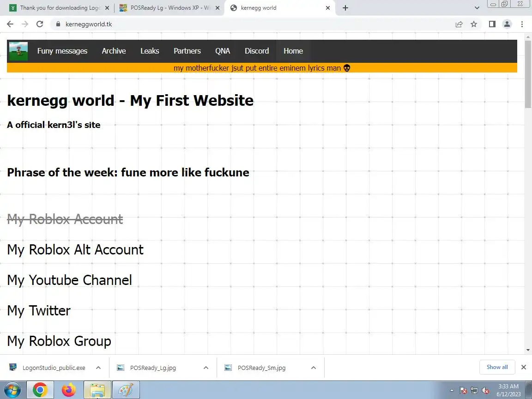Open the browser side panel
The image size is (532, 399).
tap(492, 24)
